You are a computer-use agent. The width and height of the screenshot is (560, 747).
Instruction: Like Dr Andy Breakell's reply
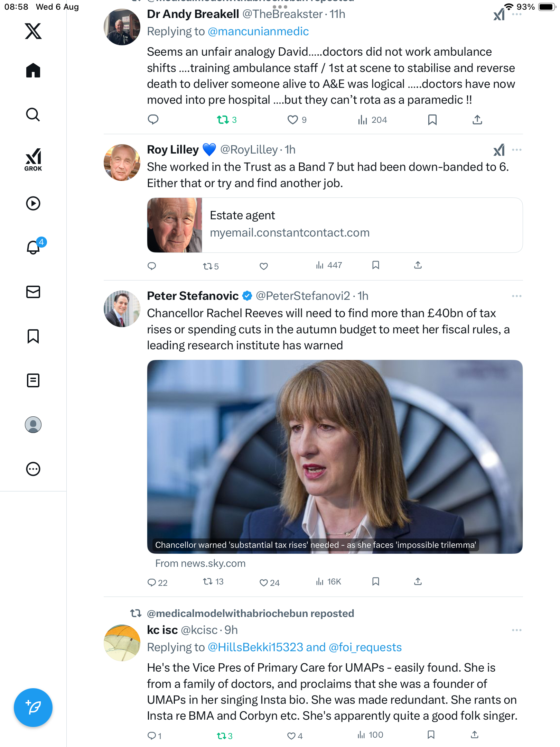click(x=293, y=120)
